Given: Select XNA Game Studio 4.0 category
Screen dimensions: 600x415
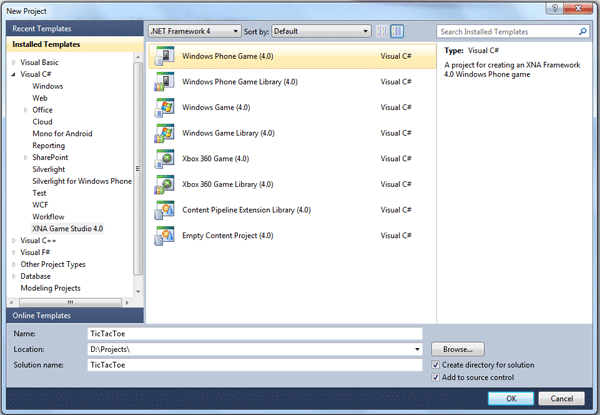Looking at the screenshot, I should [x=67, y=228].
